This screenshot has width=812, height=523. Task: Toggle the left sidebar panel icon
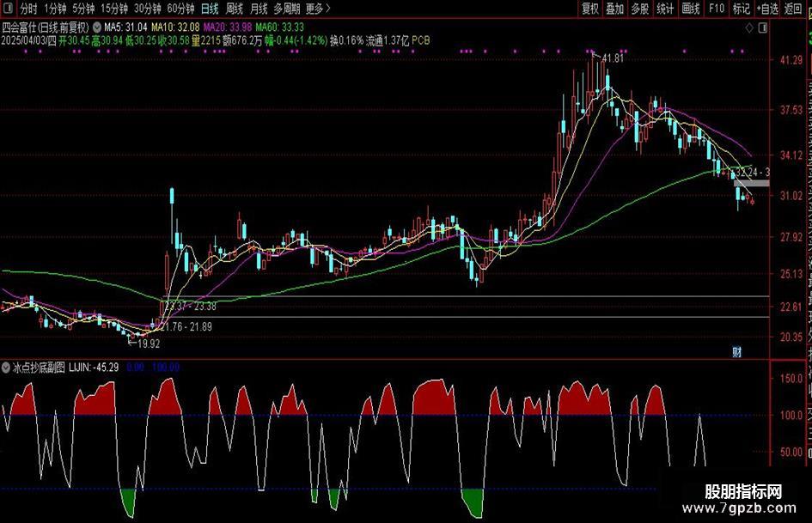(x=8, y=8)
